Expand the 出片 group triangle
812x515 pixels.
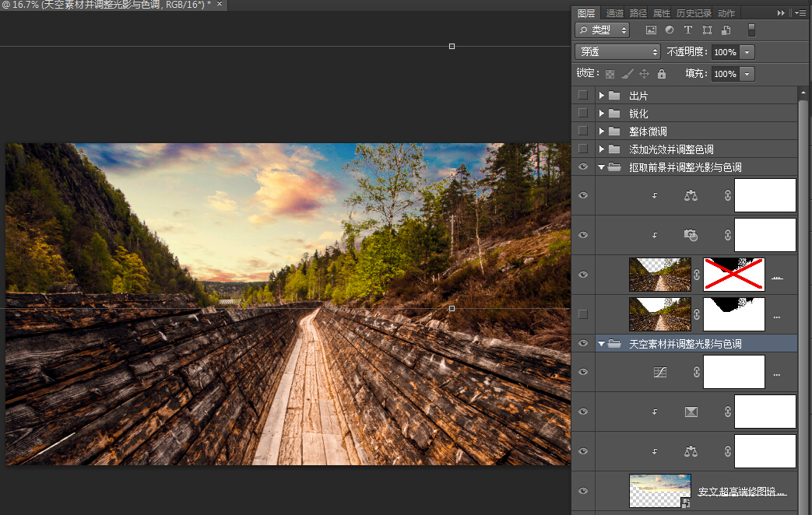[601, 95]
